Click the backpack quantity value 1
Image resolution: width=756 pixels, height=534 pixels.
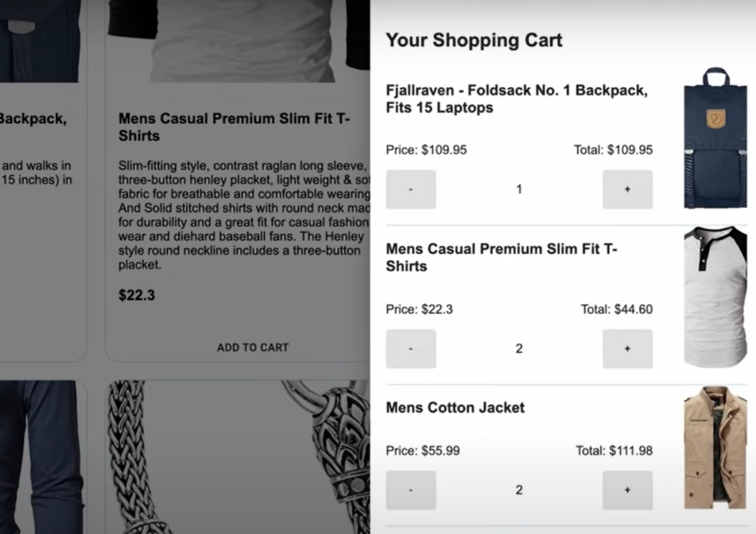tap(519, 189)
